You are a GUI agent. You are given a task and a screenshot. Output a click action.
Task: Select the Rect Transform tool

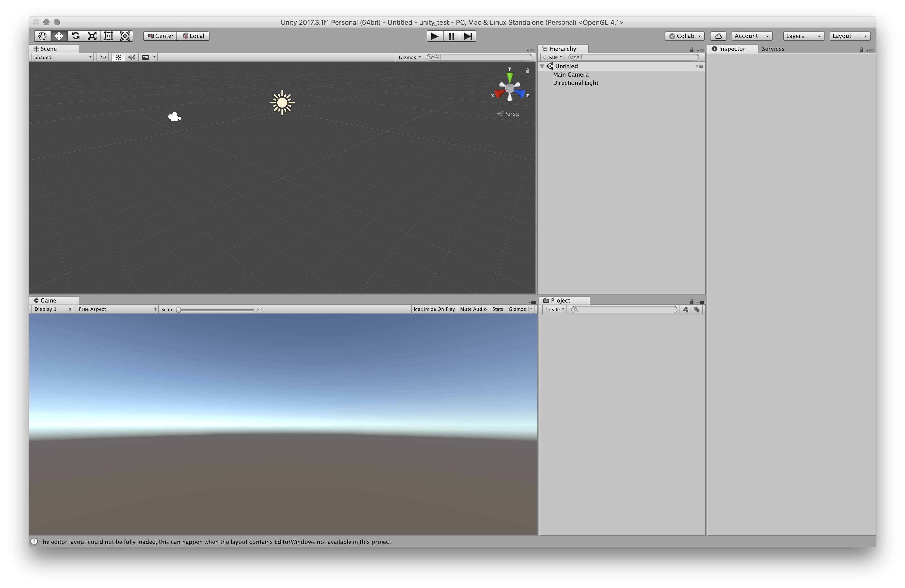pos(108,36)
